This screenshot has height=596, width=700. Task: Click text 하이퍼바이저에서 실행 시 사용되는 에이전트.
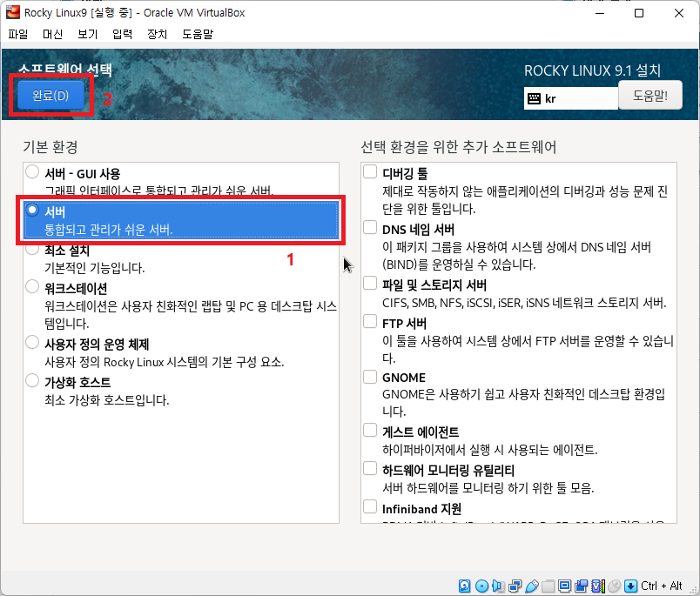pyautogui.click(x=489, y=449)
